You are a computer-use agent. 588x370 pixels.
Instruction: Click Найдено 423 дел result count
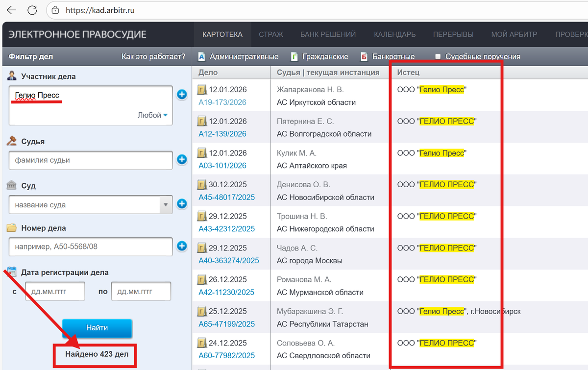click(x=97, y=353)
